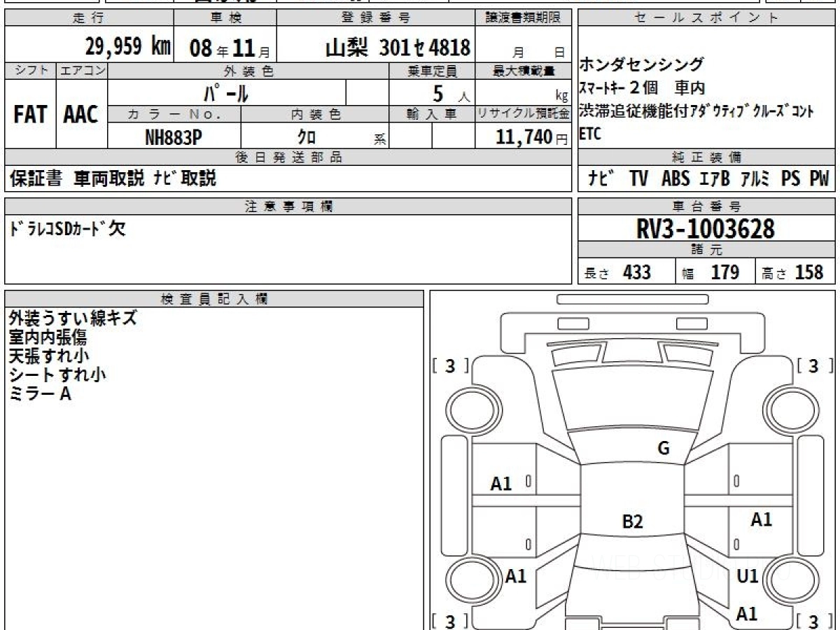Click the 保証書 item in later-shipped parts
The height and width of the screenshot is (630, 840).
click(x=36, y=179)
